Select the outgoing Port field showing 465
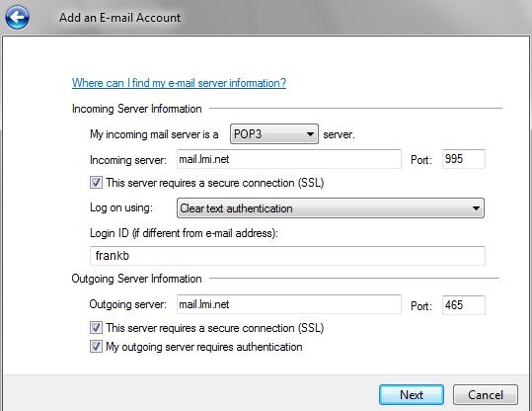532x411 pixels. click(464, 305)
